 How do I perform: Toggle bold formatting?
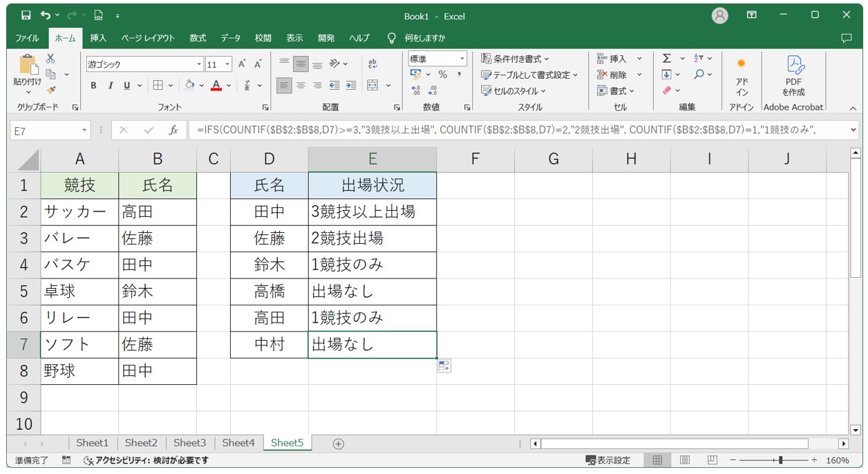pos(93,86)
